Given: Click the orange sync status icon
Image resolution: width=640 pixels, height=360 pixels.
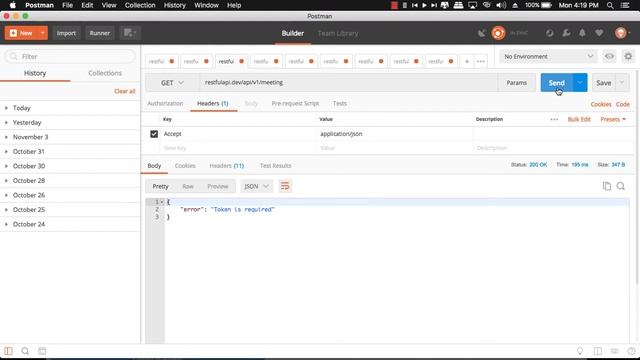Looking at the screenshot, I should point(498,33).
